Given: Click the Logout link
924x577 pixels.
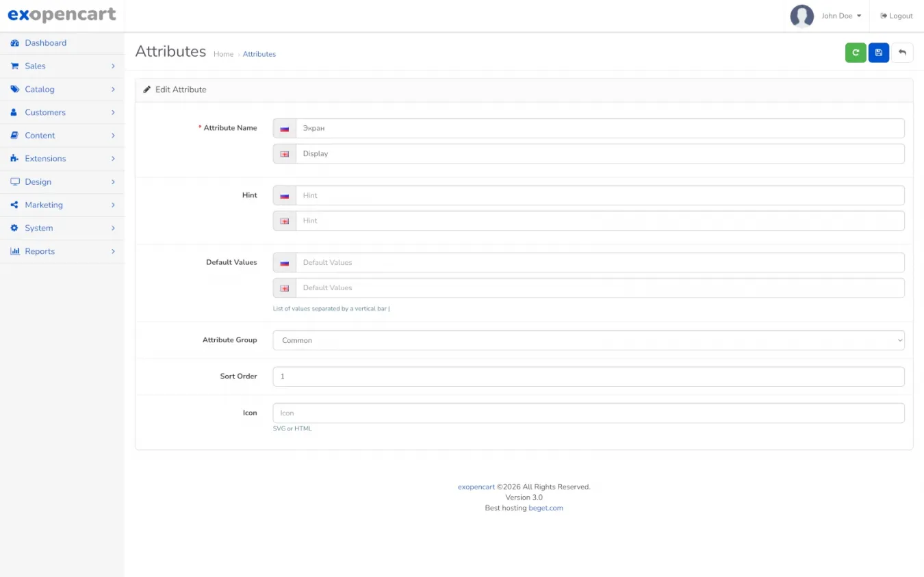Looking at the screenshot, I should pos(897,16).
